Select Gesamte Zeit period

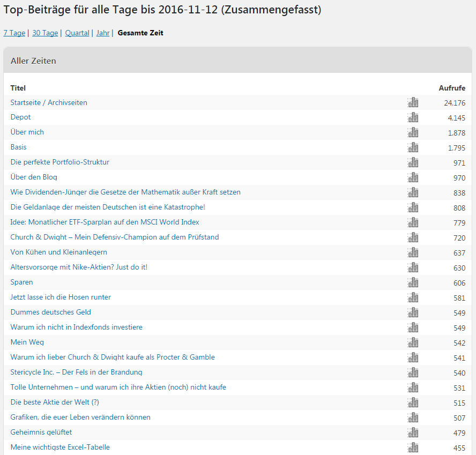pos(140,33)
